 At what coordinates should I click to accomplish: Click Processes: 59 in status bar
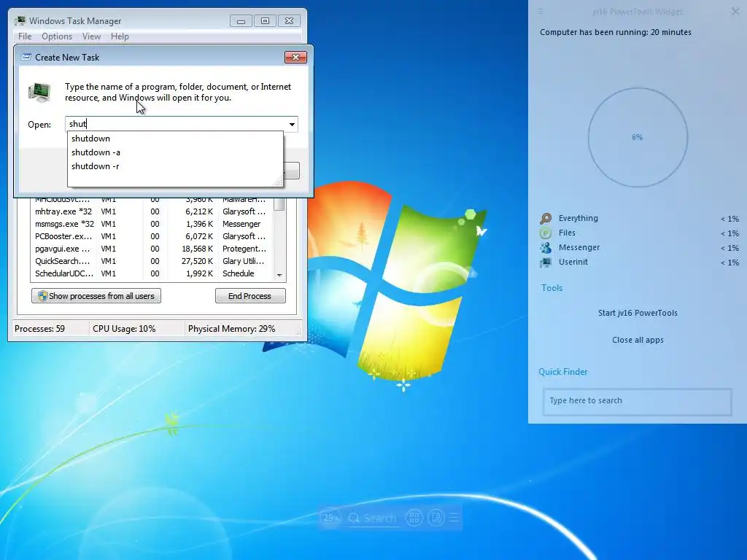click(39, 329)
